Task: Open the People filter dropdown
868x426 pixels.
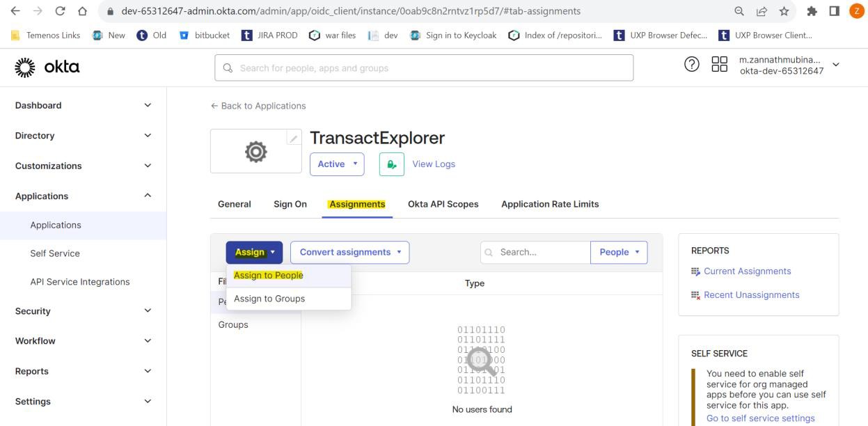Action: point(618,252)
